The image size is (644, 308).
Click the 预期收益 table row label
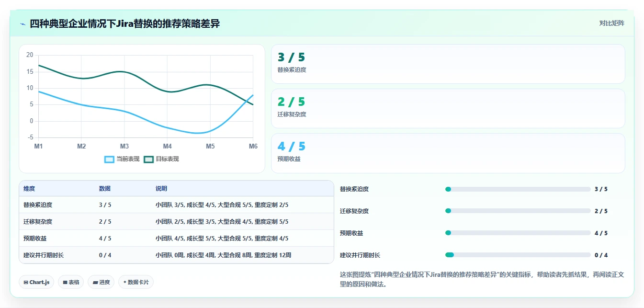(x=35, y=239)
